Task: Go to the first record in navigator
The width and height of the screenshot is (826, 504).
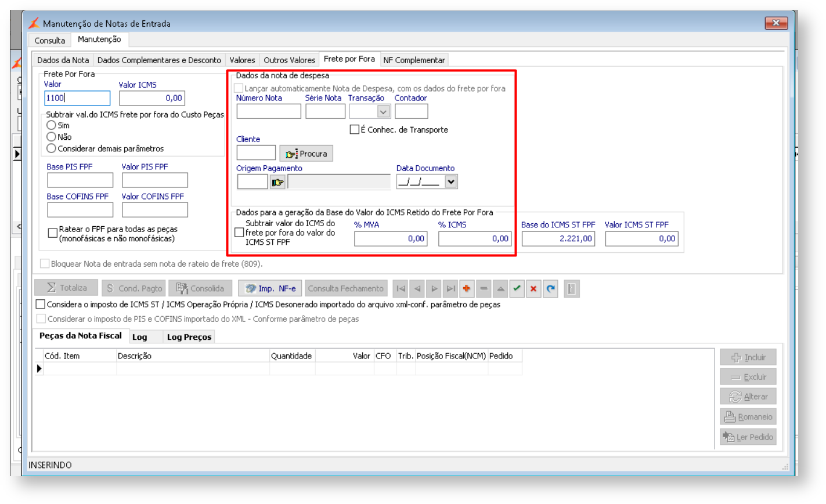Action: [x=401, y=289]
